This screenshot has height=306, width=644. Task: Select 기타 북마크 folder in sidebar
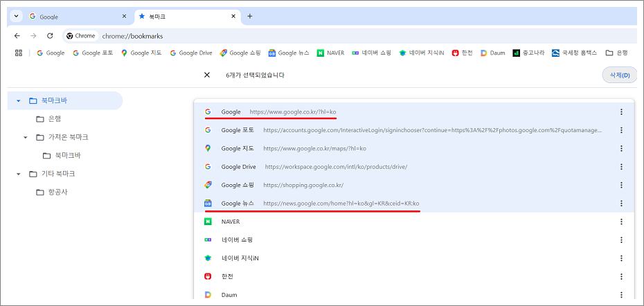click(52, 174)
